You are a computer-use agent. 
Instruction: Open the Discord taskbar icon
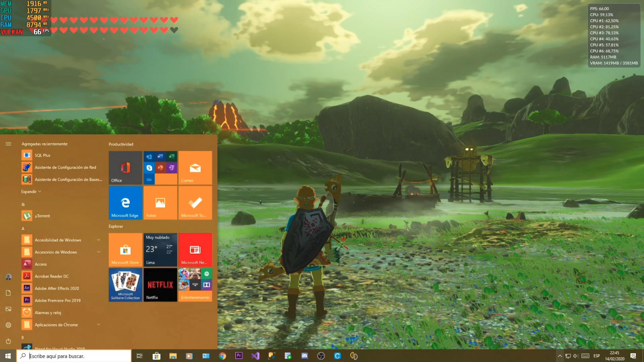tap(304, 356)
